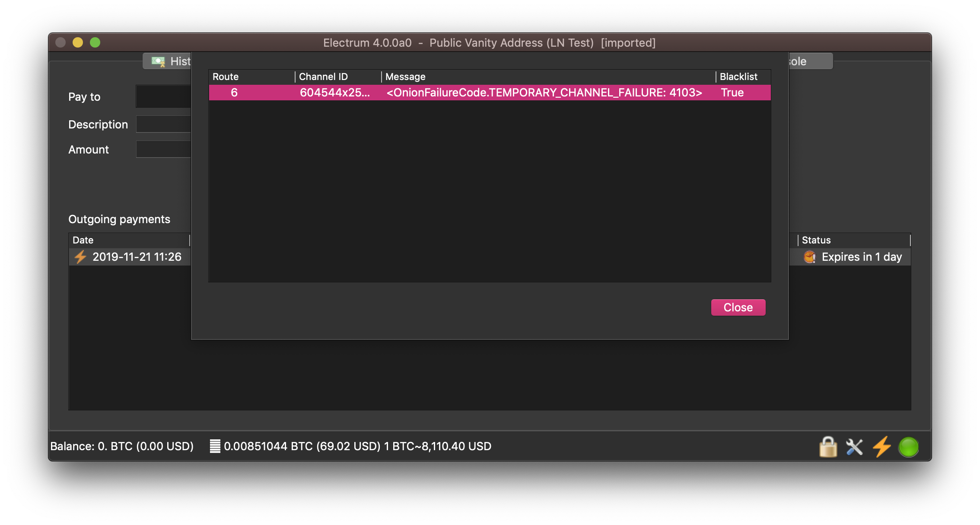Click the lightning bolt beside the 2019-11-21 payment
Screen dimensions: 980x525
pyautogui.click(x=80, y=256)
